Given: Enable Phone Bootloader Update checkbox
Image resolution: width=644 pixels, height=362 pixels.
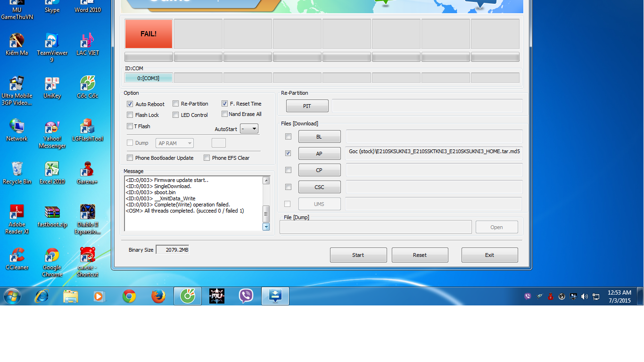Looking at the screenshot, I should (x=130, y=158).
